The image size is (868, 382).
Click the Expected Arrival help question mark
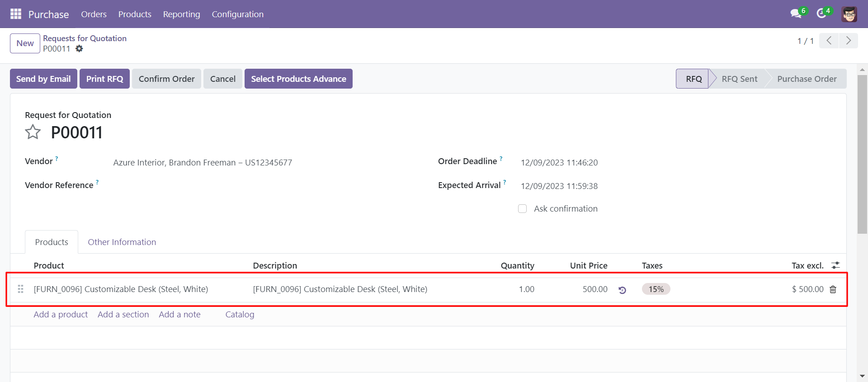click(x=505, y=183)
